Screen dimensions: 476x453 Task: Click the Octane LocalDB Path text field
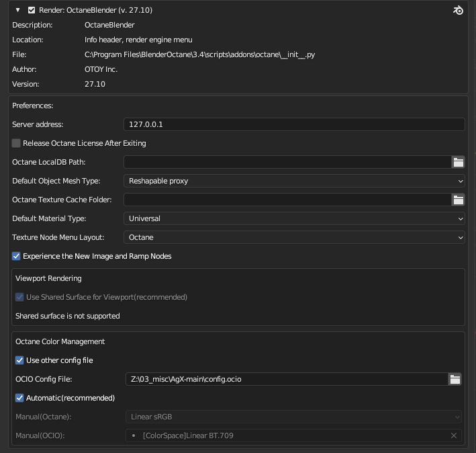click(x=287, y=162)
